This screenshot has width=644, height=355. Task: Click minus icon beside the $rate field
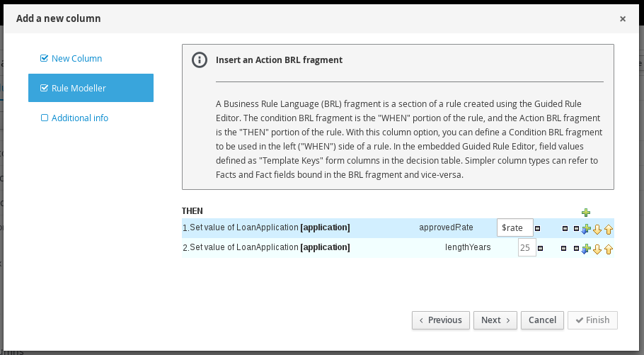pyautogui.click(x=538, y=228)
